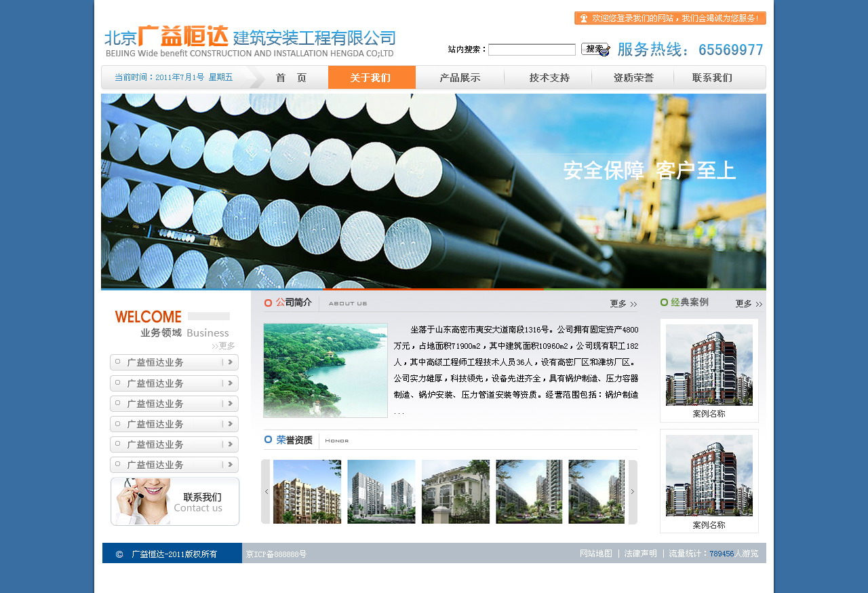Click the island photo in 公司简介

(x=325, y=370)
